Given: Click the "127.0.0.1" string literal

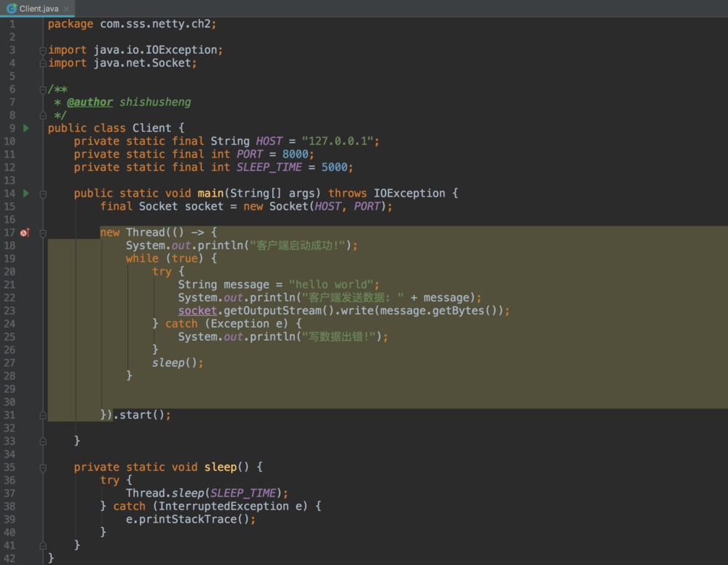Looking at the screenshot, I should coord(338,141).
